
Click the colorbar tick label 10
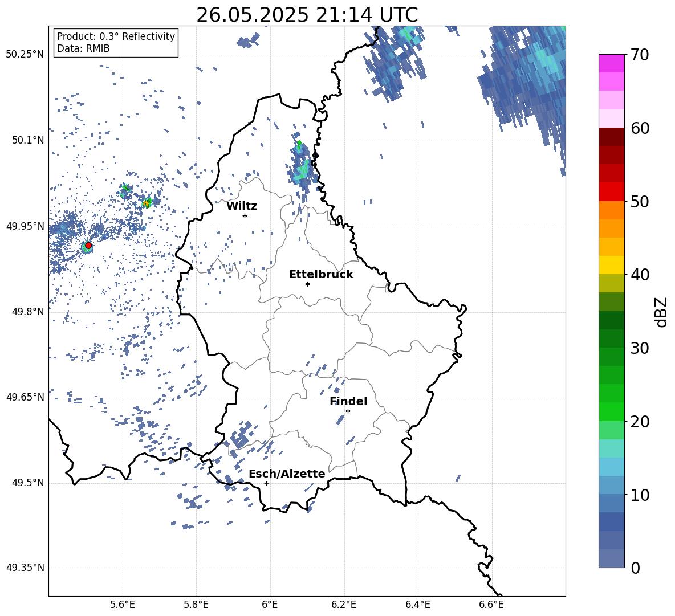640,495
